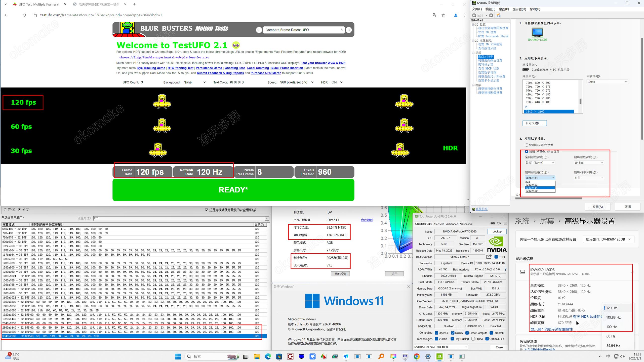This screenshot has height=362, width=644.
Task: Toggle the CUDA checkbox
Action: 453,333
